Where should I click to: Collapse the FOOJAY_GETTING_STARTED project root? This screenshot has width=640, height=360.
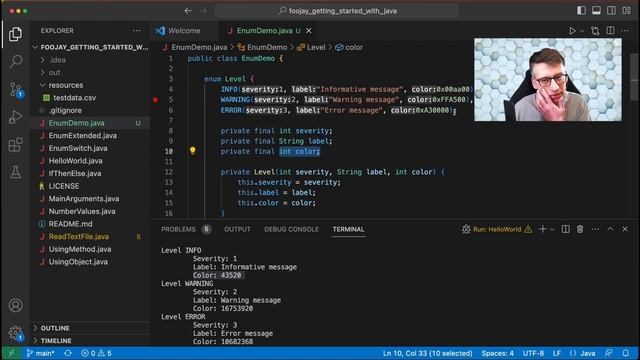coord(91,47)
